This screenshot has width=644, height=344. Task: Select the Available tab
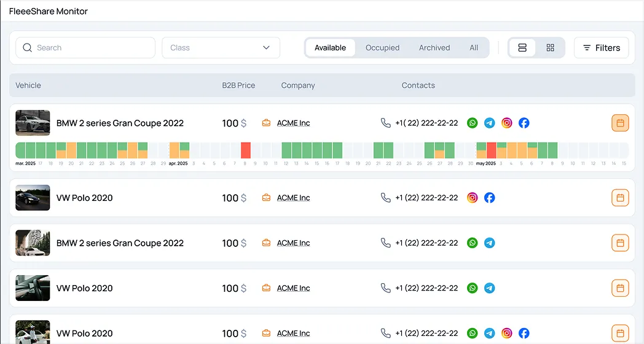tap(330, 48)
